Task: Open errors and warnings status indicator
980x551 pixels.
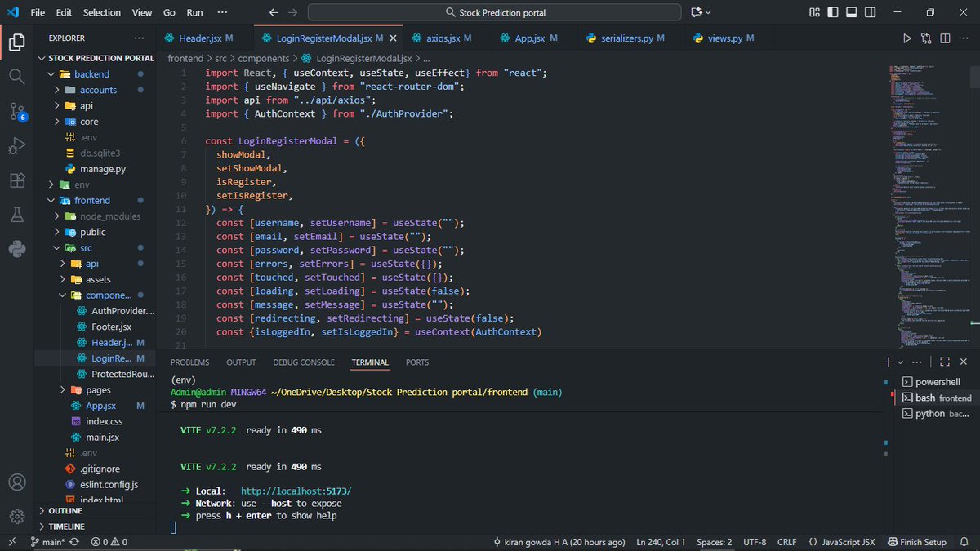Action: click(109, 542)
